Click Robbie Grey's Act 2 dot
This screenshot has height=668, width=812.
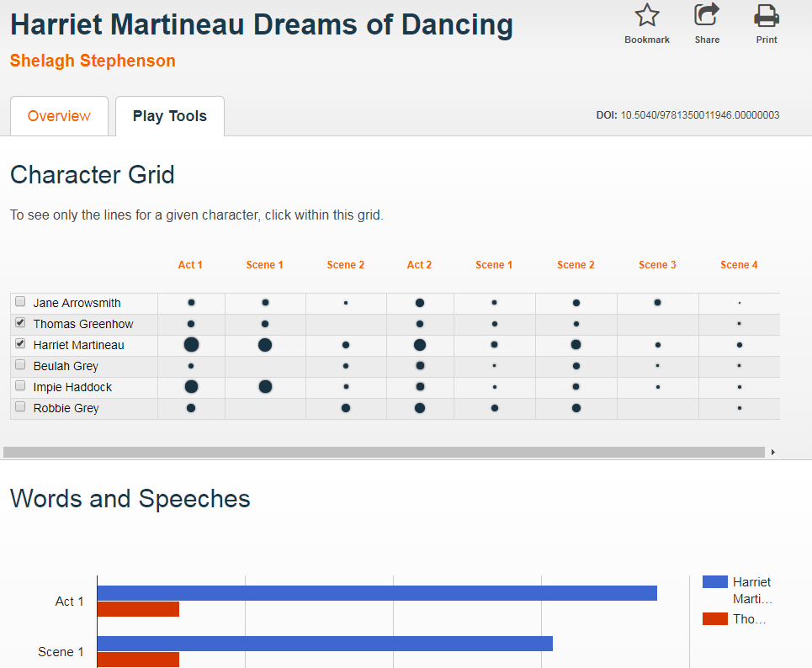(x=420, y=408)
